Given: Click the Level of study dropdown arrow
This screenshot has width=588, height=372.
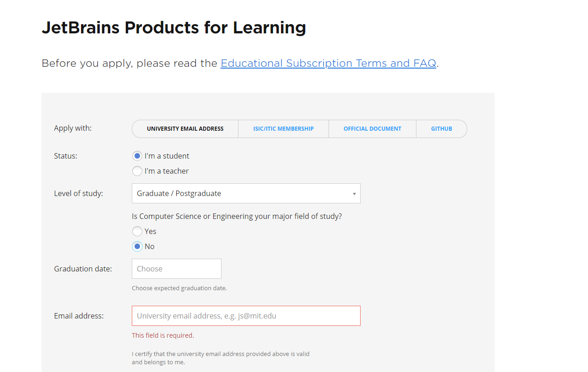Looking at the screenshot, I should 354,194.
